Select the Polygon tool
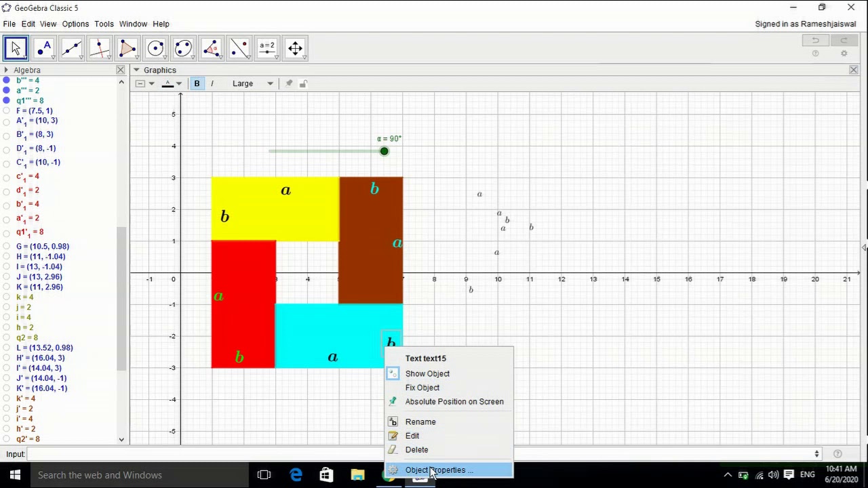This screenshot has width=868, height=488. pyautogui.click(x=127, y=48)
